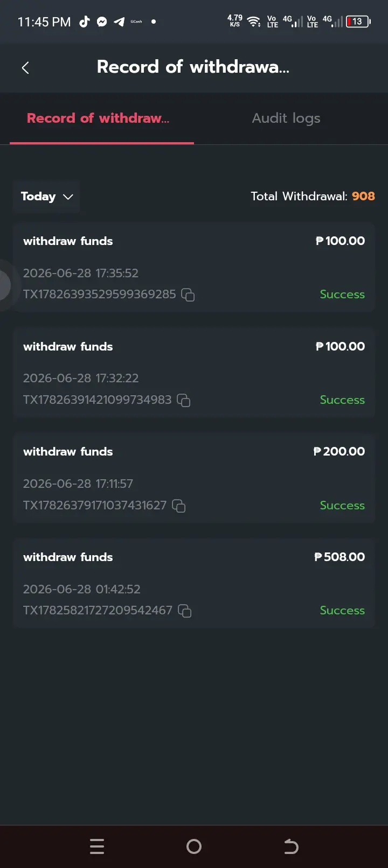
Task: Tap the Android recent apps menu icon
Action: click(x=97, y=846)
